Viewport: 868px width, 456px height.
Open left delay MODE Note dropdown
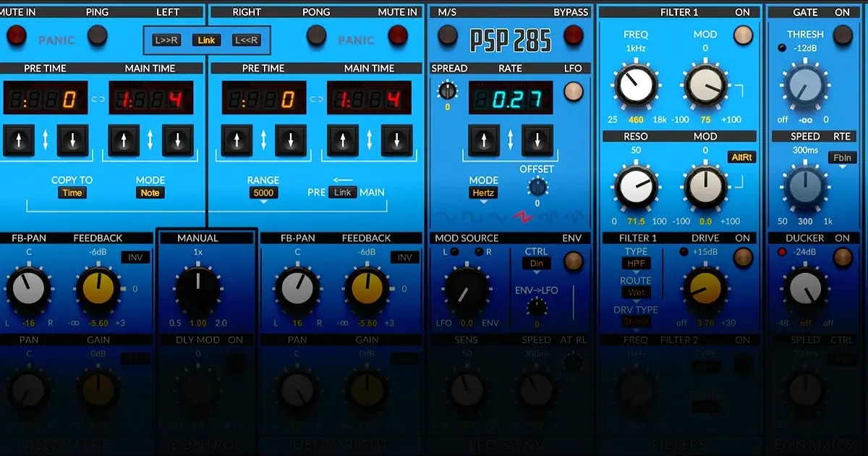coord(150,193)
